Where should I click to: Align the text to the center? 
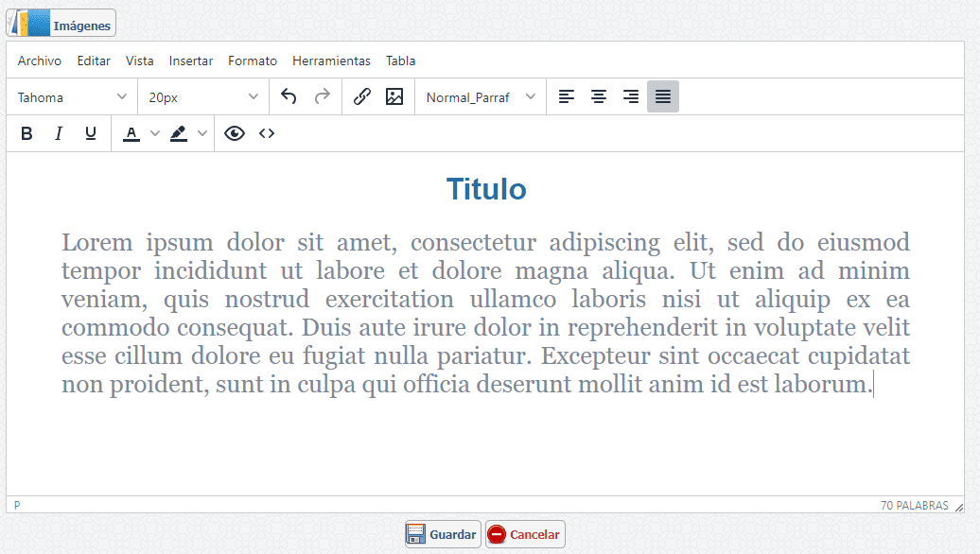point(598,95)
